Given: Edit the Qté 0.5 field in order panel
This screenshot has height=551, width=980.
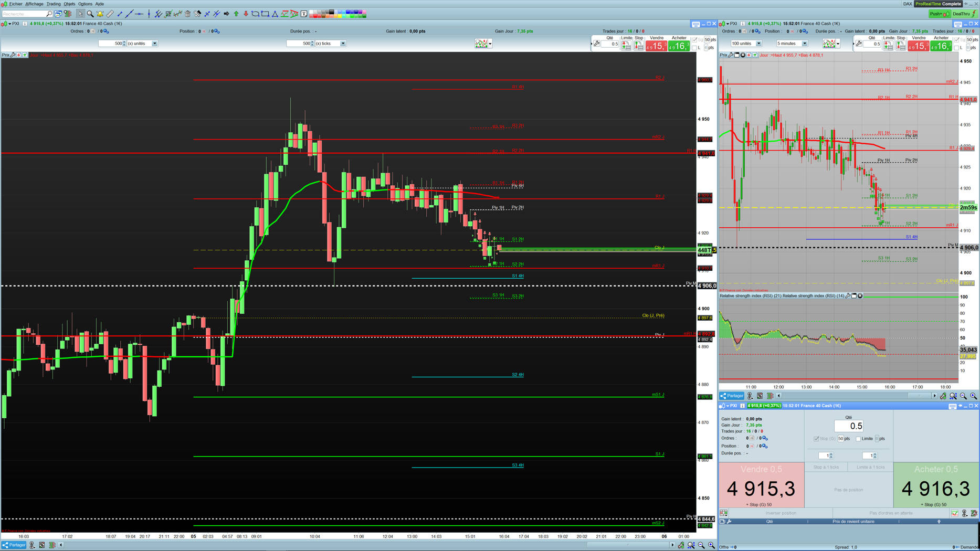Looking at the screenshot, I should pyautogui.click(x=849, y=426).
